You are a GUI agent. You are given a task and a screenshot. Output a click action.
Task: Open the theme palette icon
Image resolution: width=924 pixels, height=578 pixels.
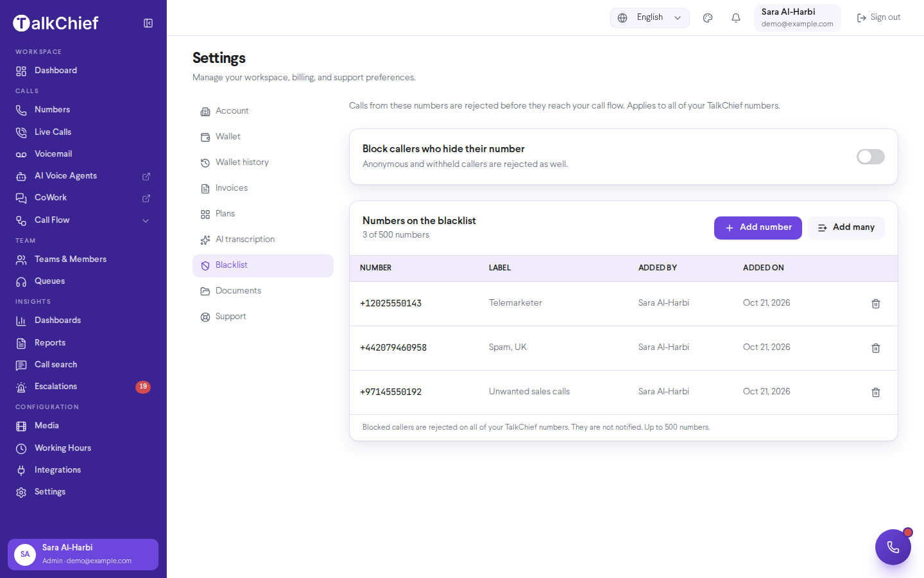(708, 18)
